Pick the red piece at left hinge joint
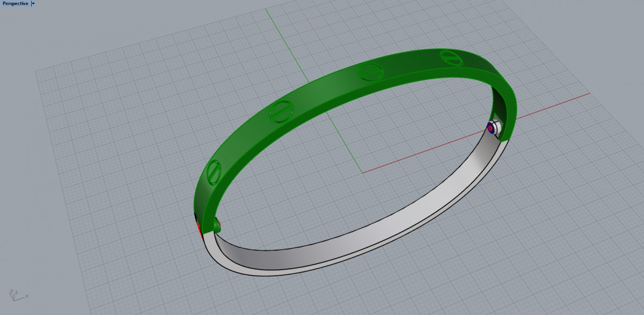The image size is (644, 315). (198, 229)
